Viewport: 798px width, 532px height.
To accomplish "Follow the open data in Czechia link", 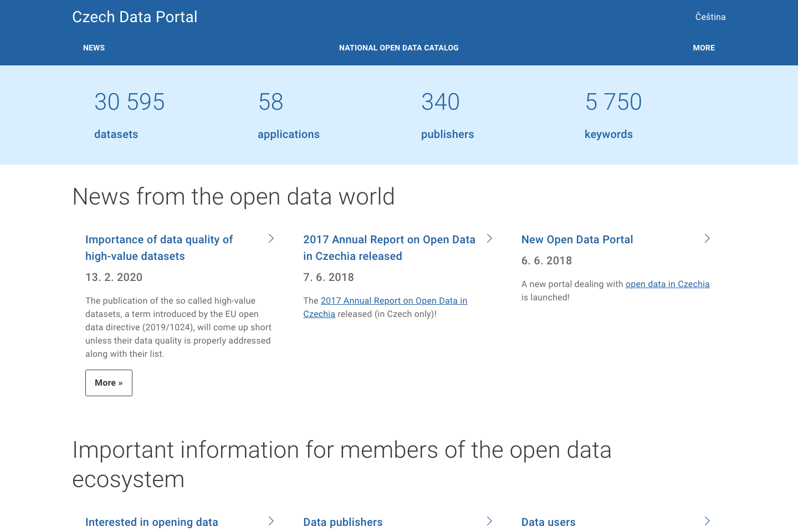I will (x=667, y=284).
